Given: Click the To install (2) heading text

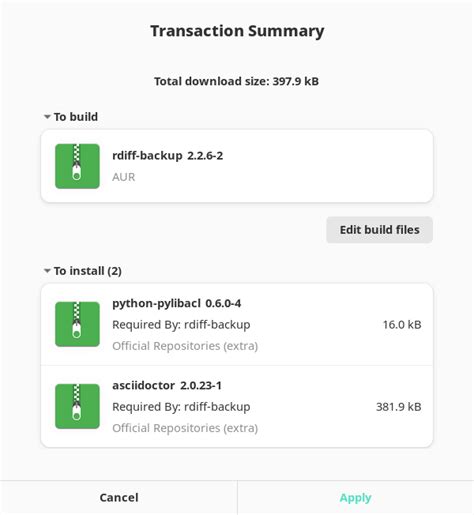Looking at the screenshot, I should tap(88, 271).
